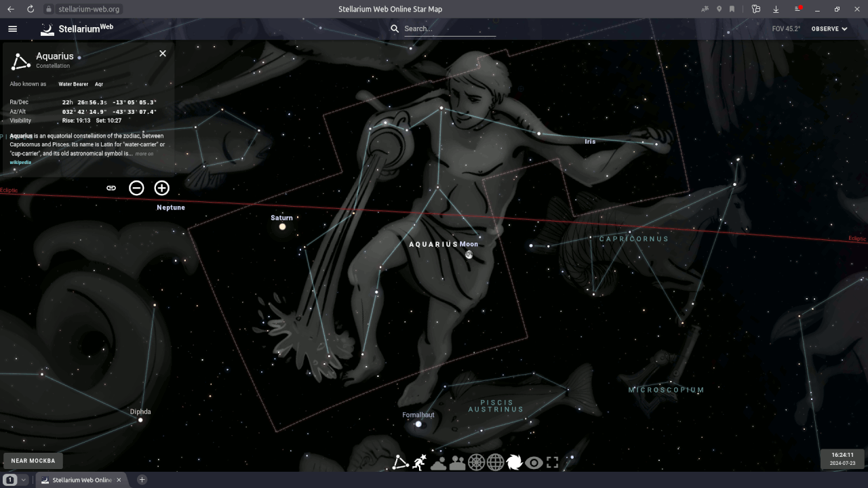The image size is (868, 488).
Task: Open a new browser tab
Action: [x=142, y=480]
